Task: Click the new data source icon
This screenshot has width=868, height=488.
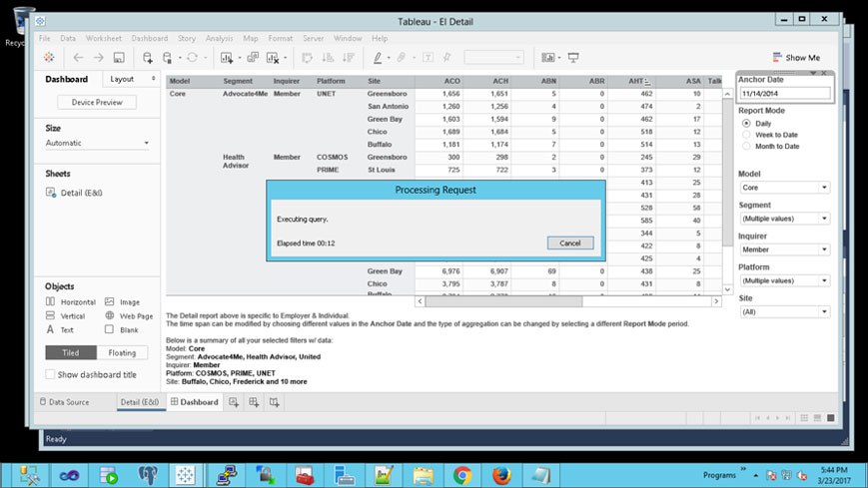Action: tap(147, 58)
